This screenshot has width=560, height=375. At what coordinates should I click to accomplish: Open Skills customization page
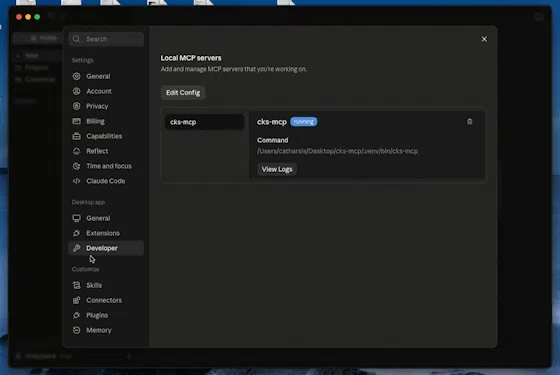point(106,285)
